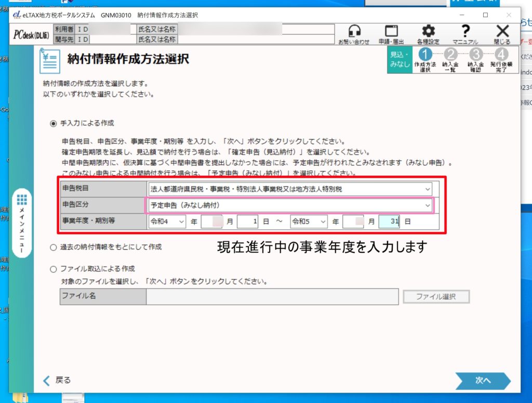Open the 申請・届出 window icon
Image resolution: width=532 pixels, height=403 pixels.
click(391, 33)
